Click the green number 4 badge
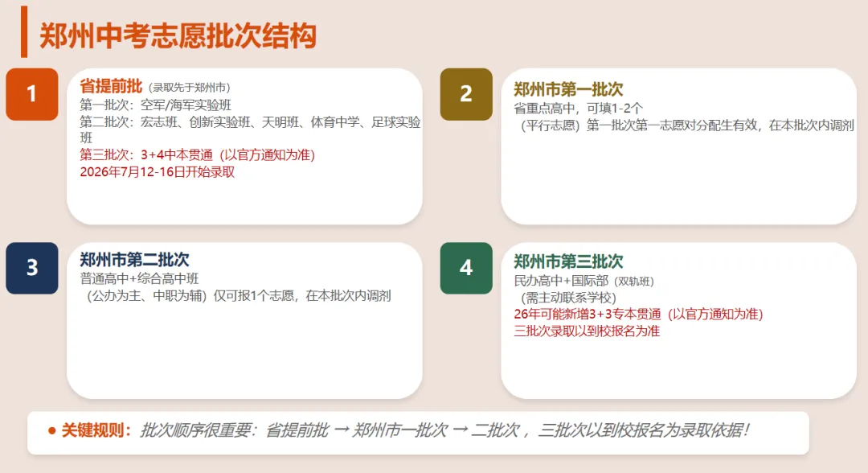868x473 pixels. (x=466, y=268)
